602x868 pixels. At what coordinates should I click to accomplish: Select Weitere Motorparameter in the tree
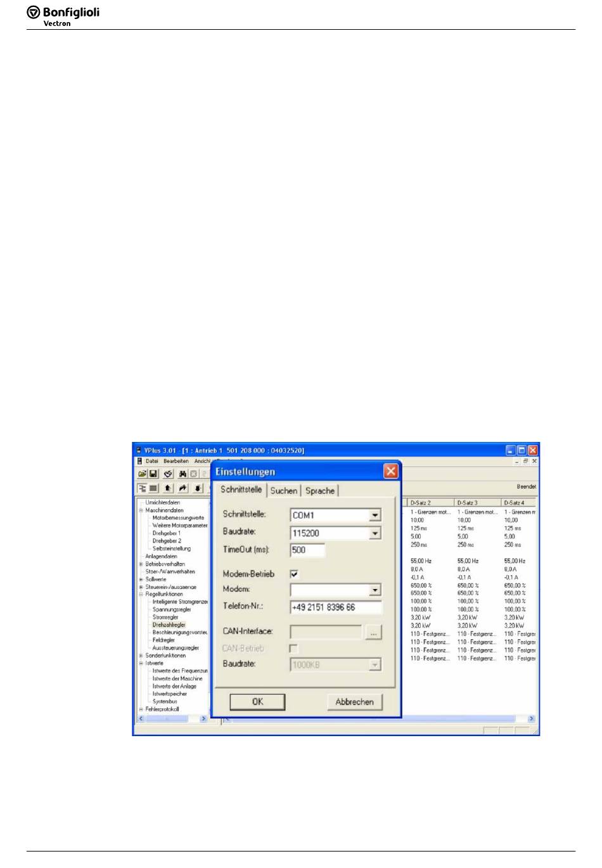tap(180, 525)
